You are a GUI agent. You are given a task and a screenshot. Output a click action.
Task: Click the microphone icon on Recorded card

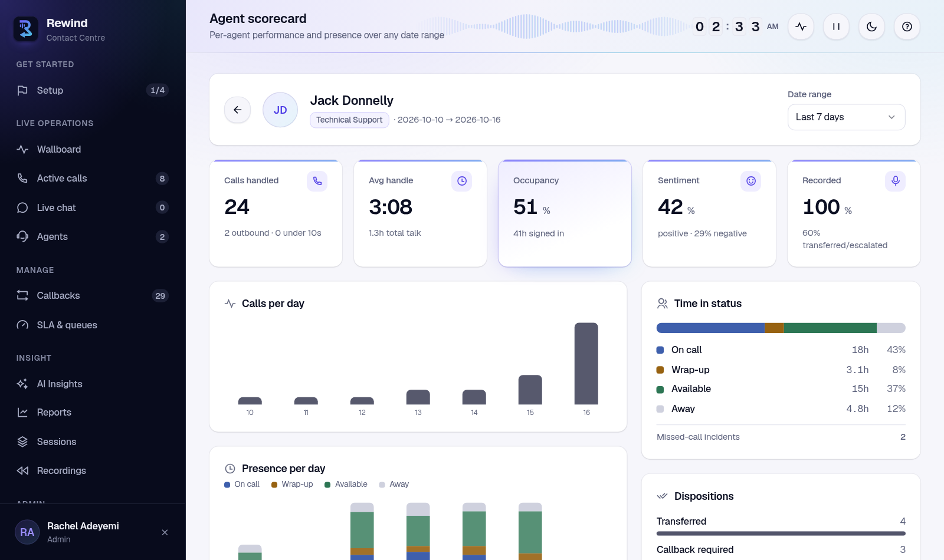tap(895, 181)
